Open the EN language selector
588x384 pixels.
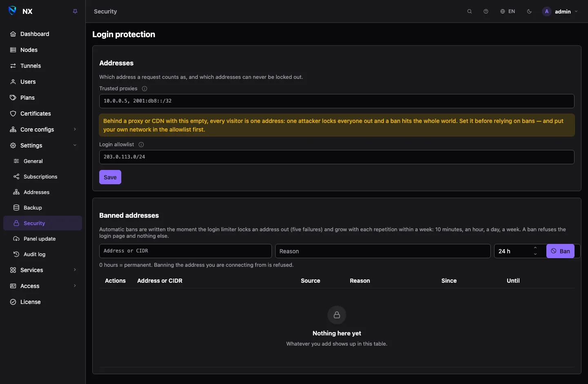[x=508, y=11]
